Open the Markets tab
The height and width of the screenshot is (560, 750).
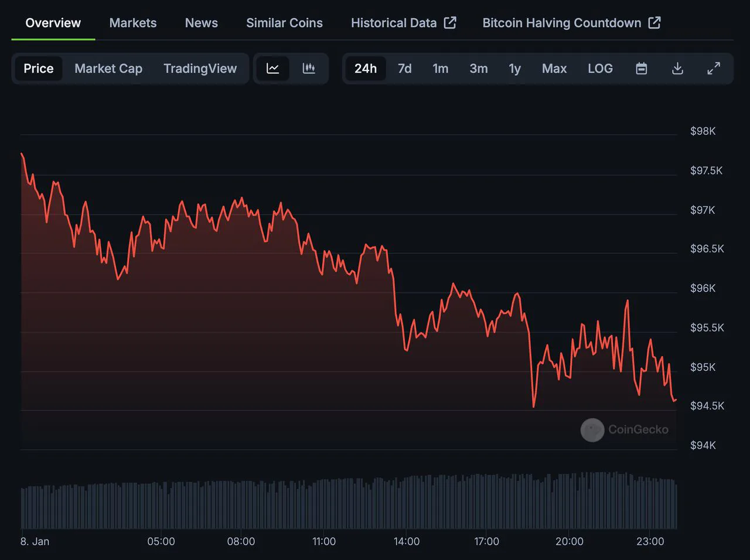point(133,23)
